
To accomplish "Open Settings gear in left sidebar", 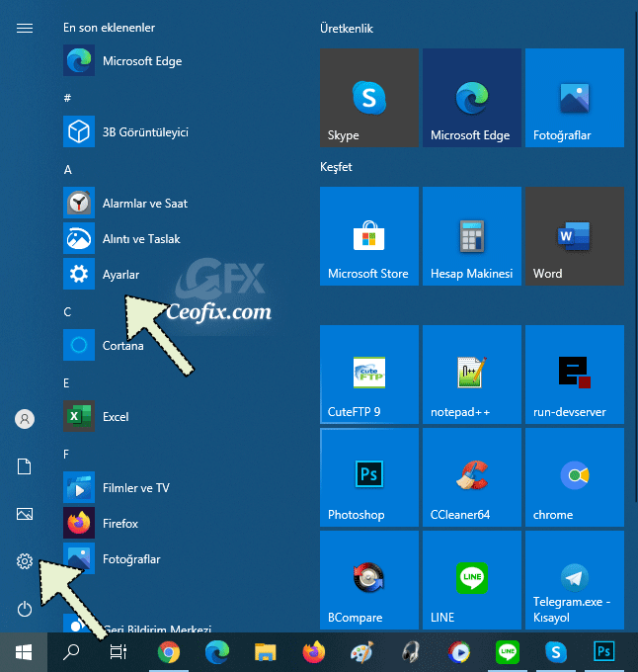I will coord(25,561).
